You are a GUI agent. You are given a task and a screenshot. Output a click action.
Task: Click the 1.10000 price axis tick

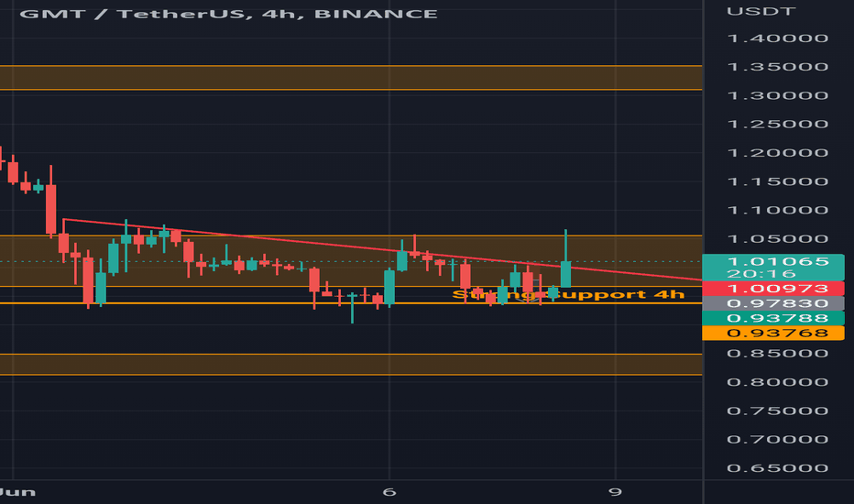click(778, 211)
